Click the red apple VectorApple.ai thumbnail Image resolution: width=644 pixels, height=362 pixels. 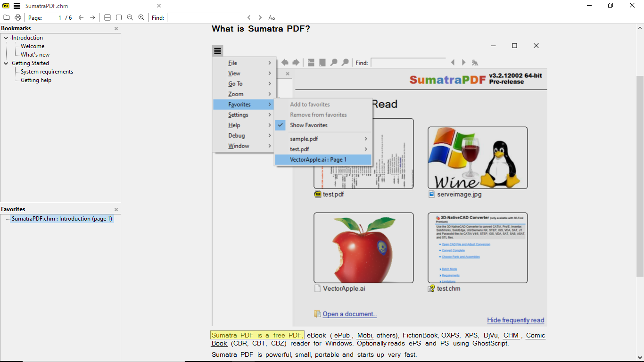[x=363, y=247]
